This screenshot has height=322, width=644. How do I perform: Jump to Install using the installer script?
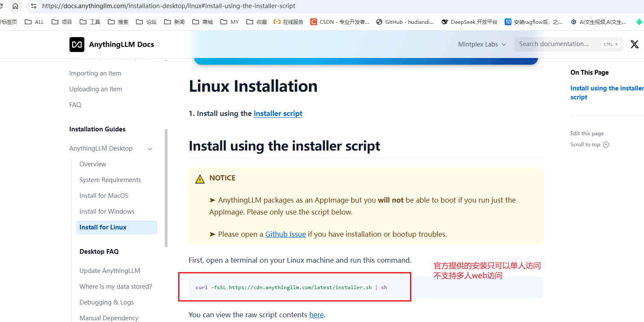[607, 93]
